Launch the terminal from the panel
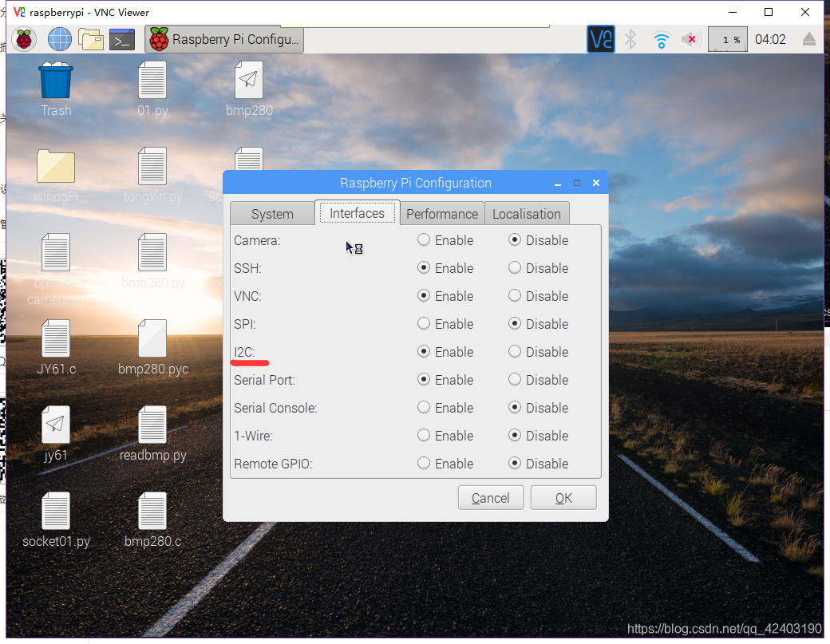 tap(122, 39)
